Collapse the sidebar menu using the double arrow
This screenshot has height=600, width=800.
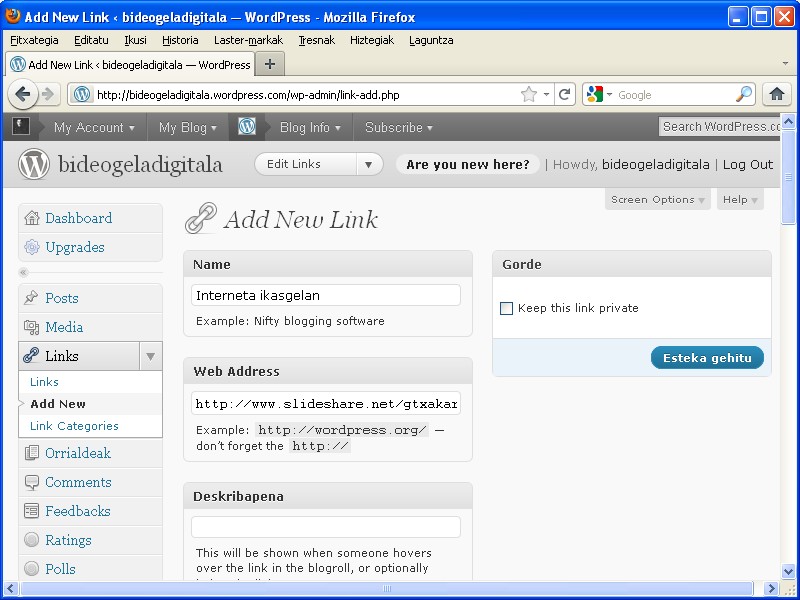click(23, 272)
